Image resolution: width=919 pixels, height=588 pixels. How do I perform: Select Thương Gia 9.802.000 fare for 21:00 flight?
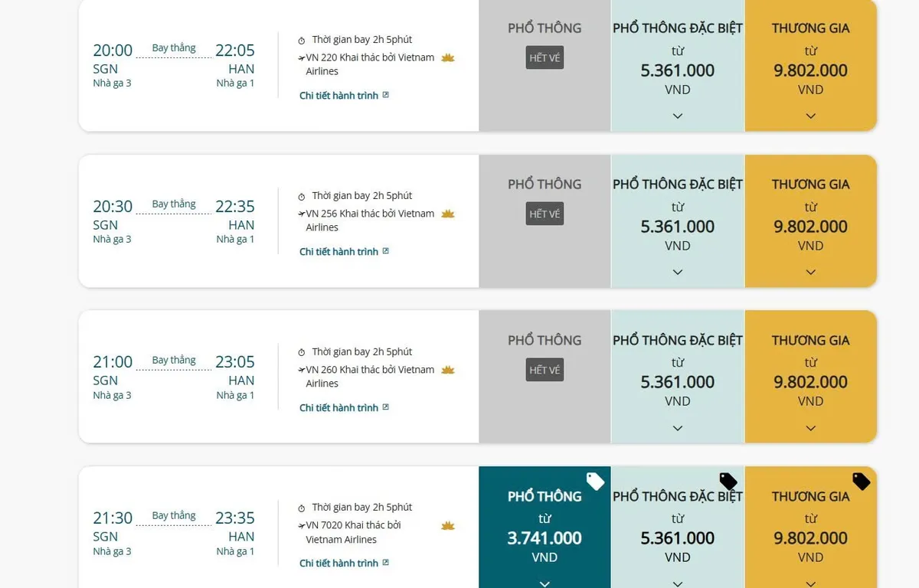[x=811, y=382]
